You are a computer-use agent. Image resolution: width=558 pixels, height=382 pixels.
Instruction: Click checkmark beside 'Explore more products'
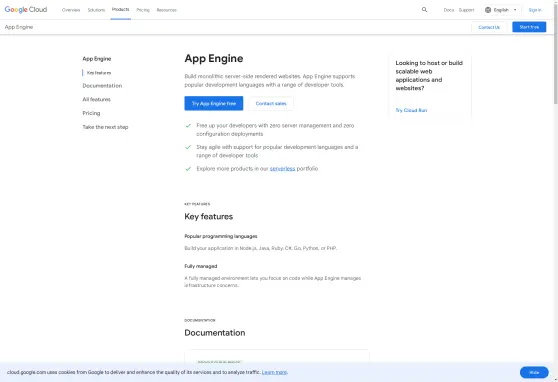click(188, 169)
